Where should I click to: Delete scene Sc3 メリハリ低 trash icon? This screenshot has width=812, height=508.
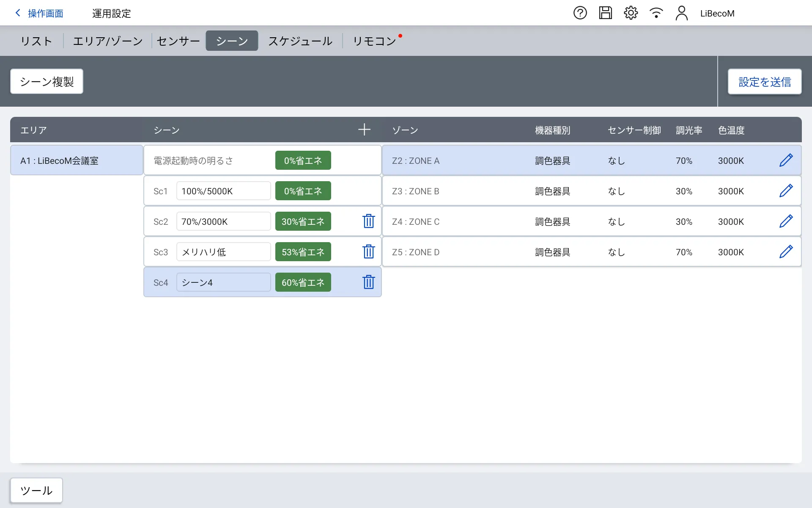coord(368,252)
